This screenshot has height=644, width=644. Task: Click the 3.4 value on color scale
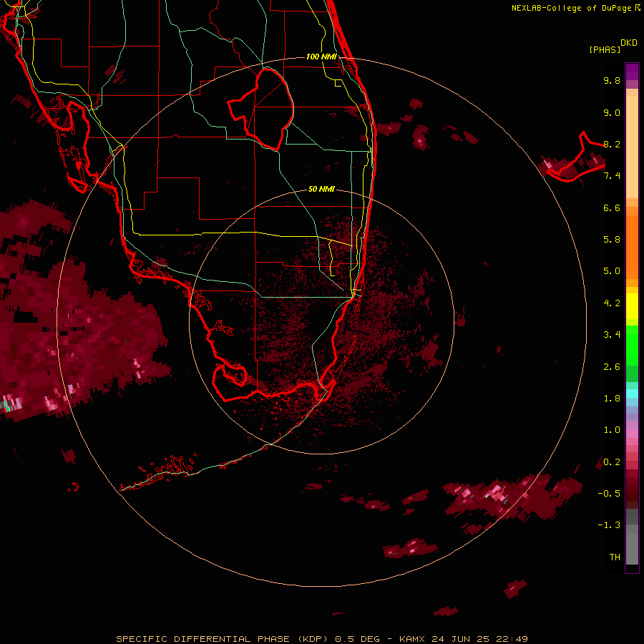(612, 335)
